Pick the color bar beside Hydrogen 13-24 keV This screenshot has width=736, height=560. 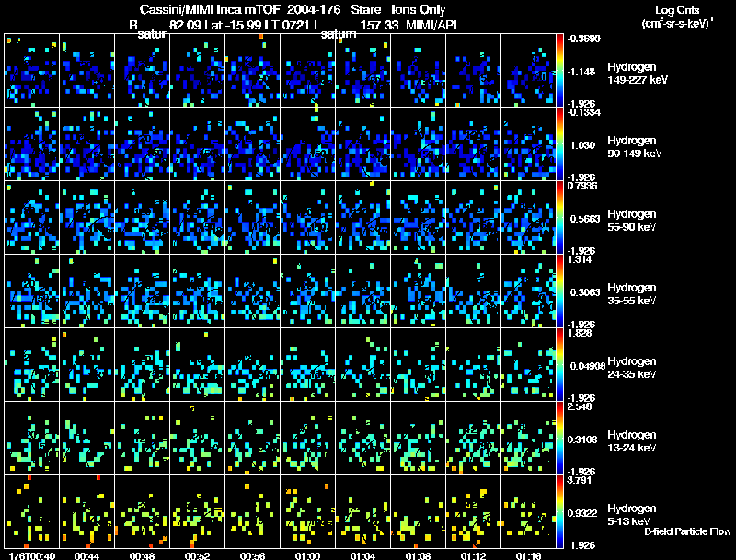pos(559,439)
